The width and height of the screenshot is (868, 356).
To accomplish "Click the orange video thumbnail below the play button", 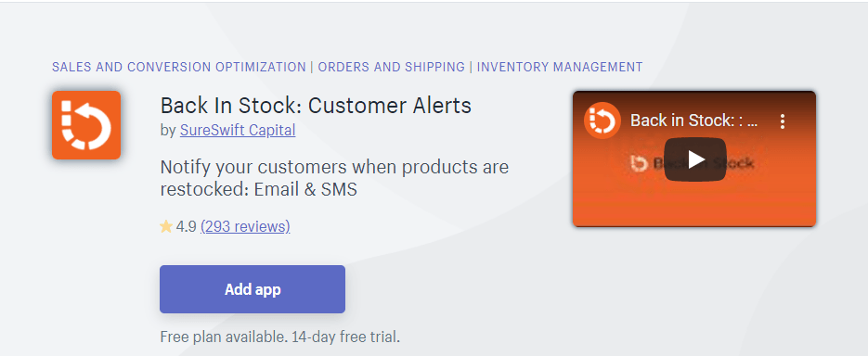I will [694, 203].
